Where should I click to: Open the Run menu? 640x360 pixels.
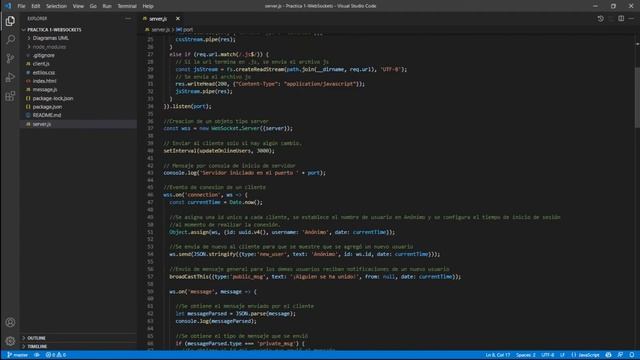107,6
